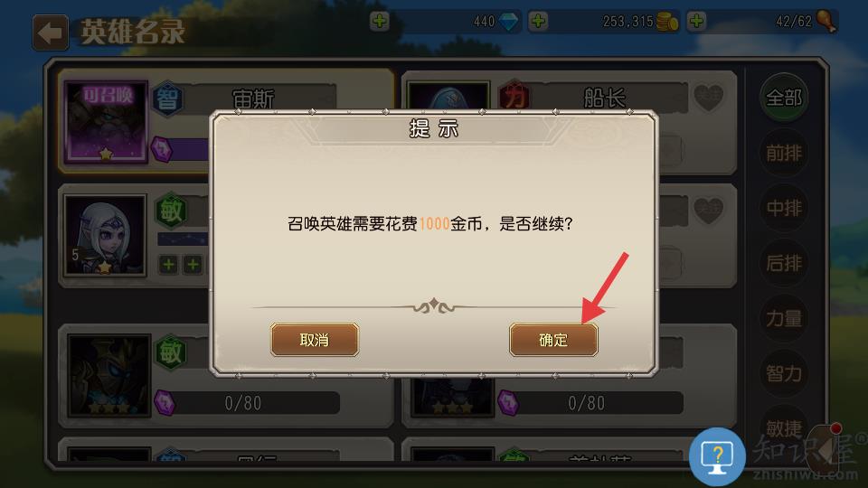Show only 力量 heroes
The width and height of the screenshot is (868, 488).
[784, 318]
